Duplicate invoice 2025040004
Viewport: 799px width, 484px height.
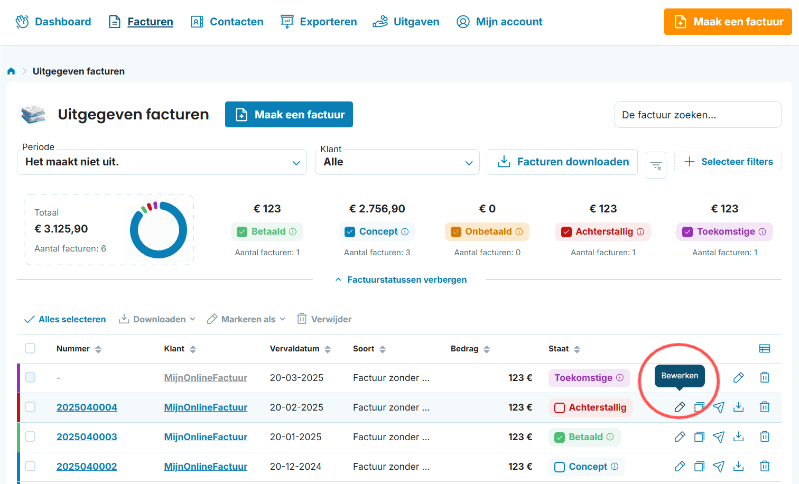click(x=699, y=407)
